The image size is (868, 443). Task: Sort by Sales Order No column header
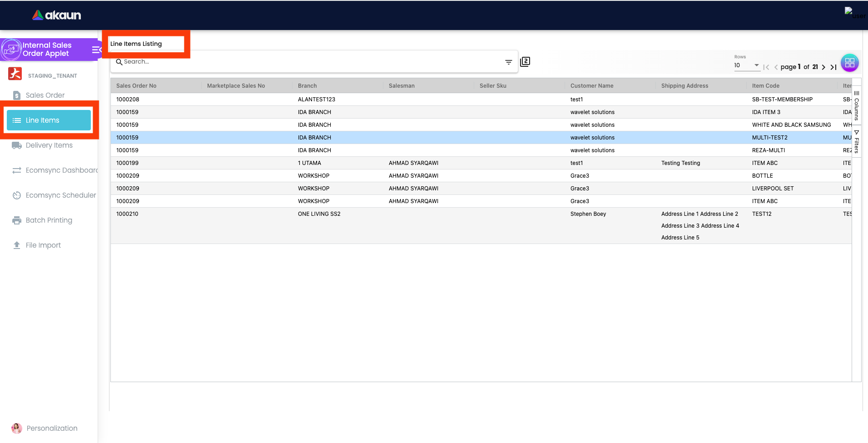[136, 85]
